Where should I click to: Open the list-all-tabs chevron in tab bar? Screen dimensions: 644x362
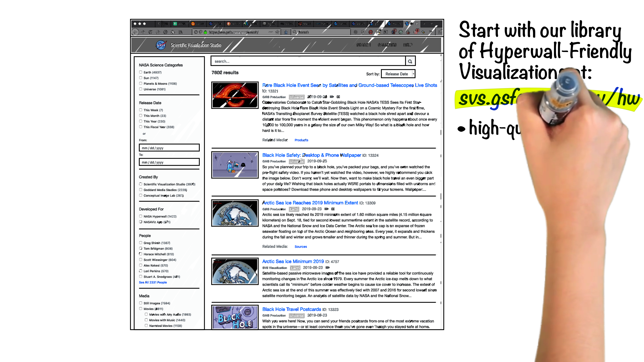tap(431, 23)
